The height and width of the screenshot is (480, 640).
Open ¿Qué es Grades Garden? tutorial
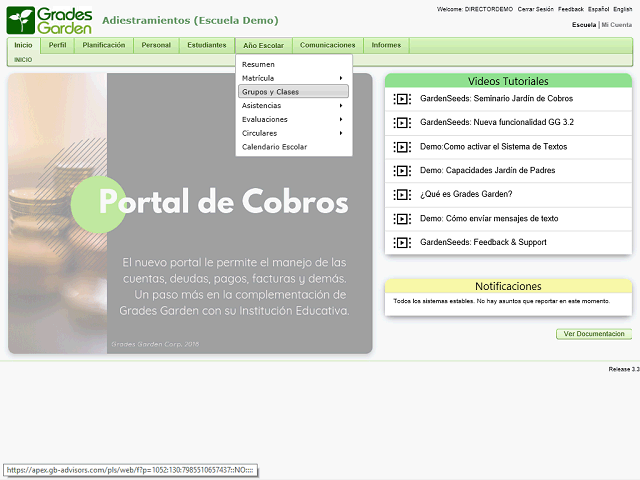(466, 194)
